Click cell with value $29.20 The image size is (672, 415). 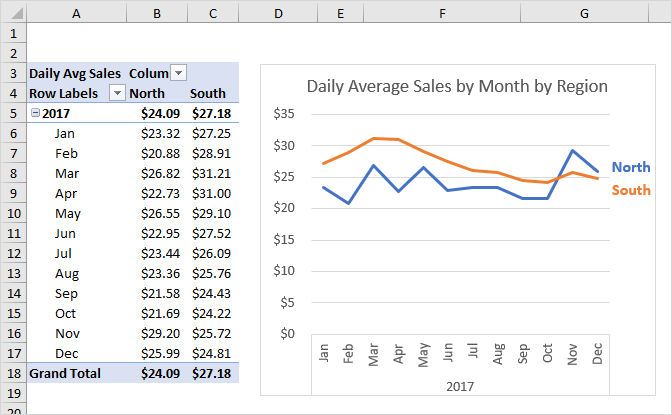[157, 333]
